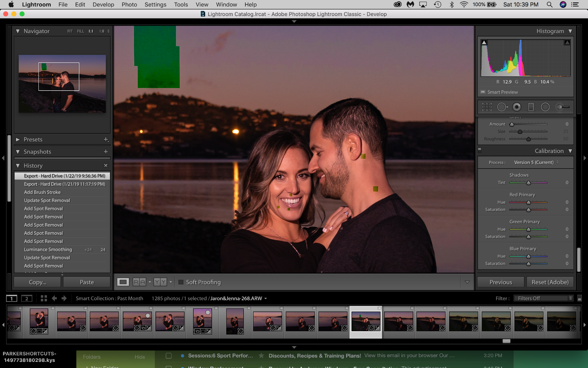This screenshot has height=368, width=588.
Task: Toggle the filter switch beside Filters Off
Action: click(579, 298)
